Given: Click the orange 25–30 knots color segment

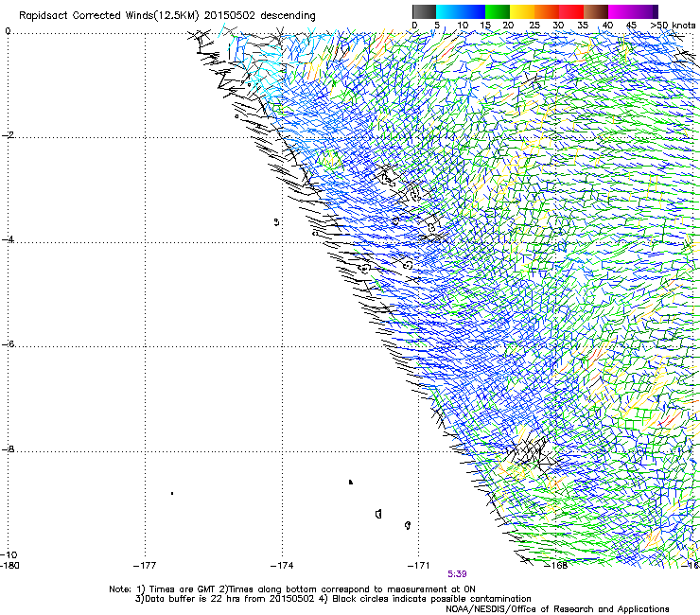Looking at the screenshot, I should click(x=547, y=11).
